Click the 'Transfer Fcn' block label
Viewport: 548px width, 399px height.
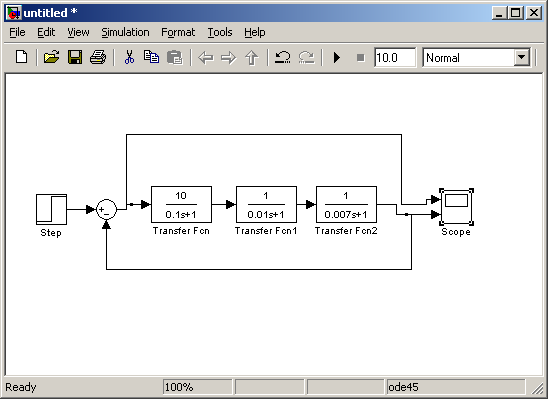[x=181, y=231]
